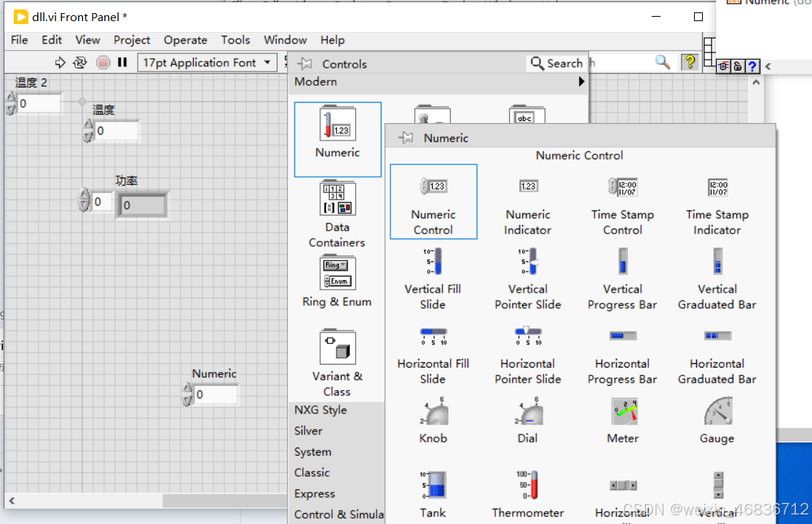Screen dimensions: 812x524
Task: Click the vertical scrollbar up arrow
Action: point(756,82)
